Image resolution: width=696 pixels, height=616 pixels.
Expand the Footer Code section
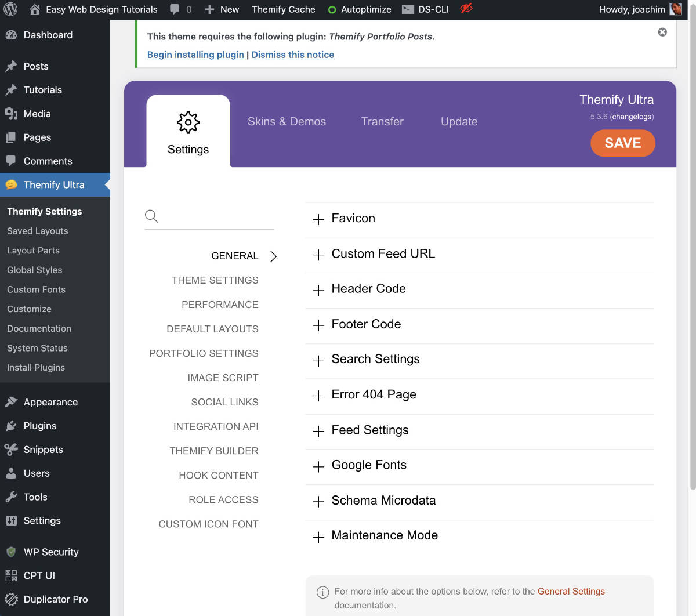coord(480,325)
